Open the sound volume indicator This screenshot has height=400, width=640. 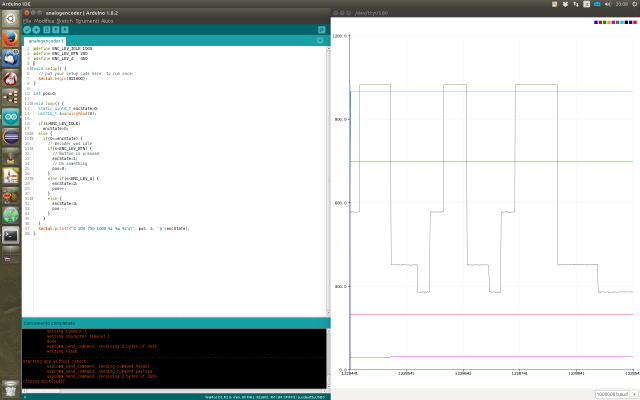tap(608, 4)
